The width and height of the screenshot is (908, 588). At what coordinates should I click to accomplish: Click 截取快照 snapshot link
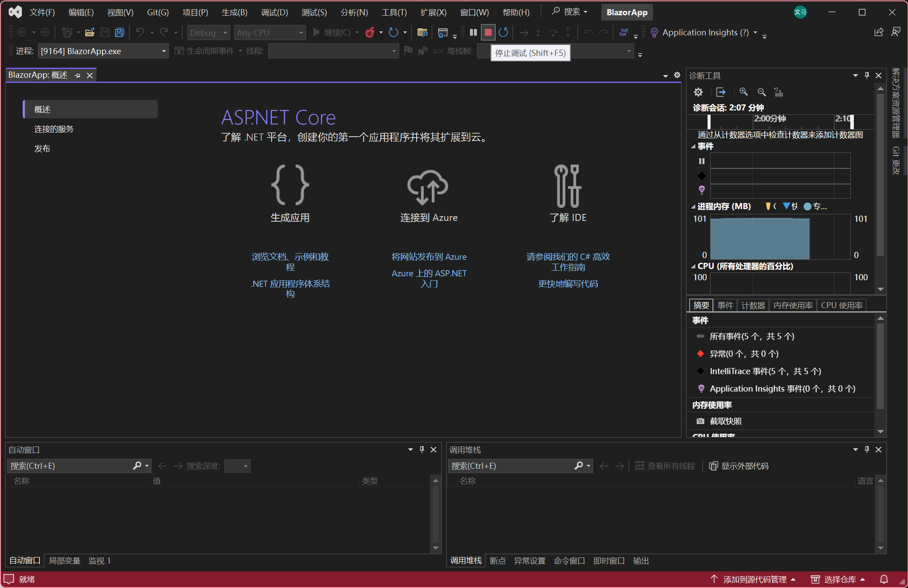[725, 421]
